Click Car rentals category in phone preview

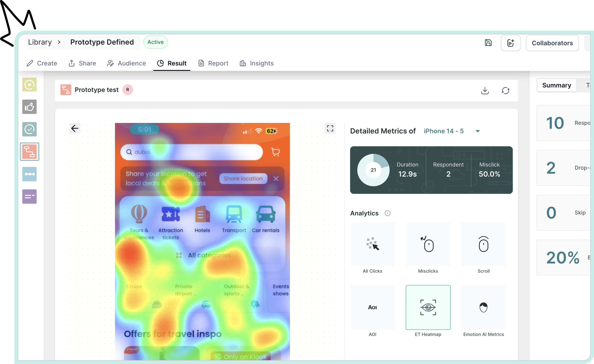(266, 219)
